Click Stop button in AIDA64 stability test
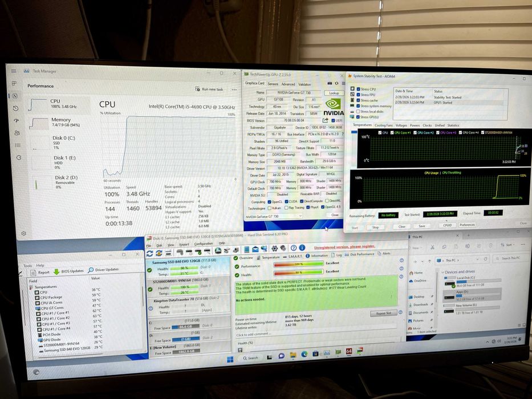The height and width of the screenshot is (399, 532). [x=376, y=227]
